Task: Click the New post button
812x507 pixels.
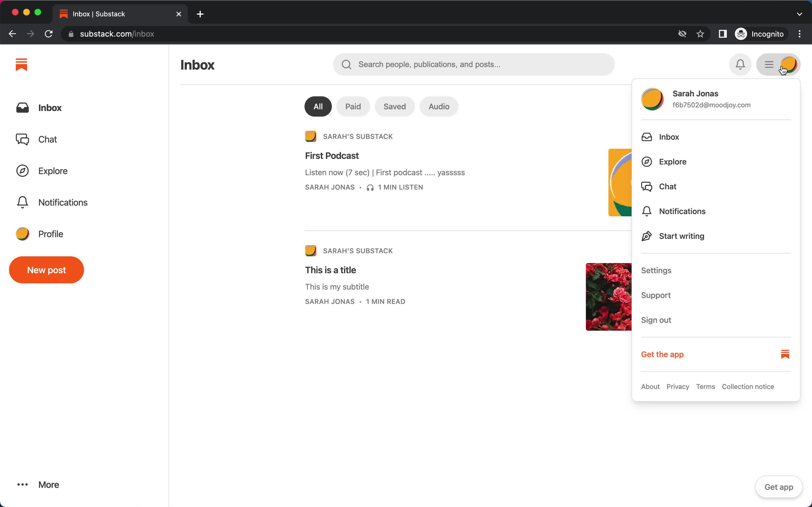Action: point(46,270)
